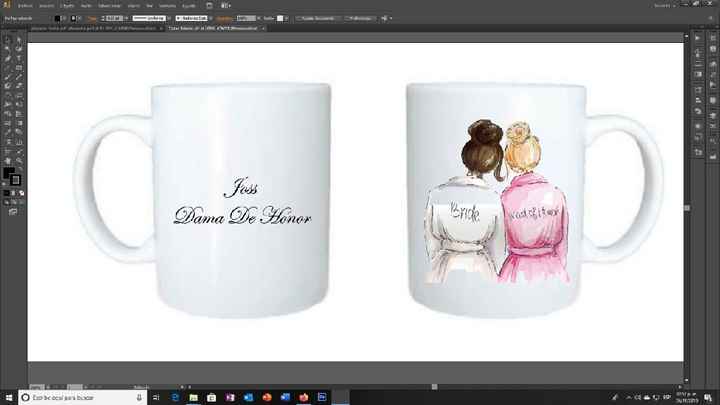The height and width of the screenshot is (405, 720).
Task: Set paint mode to Gradient button
Action: [14, 193]
